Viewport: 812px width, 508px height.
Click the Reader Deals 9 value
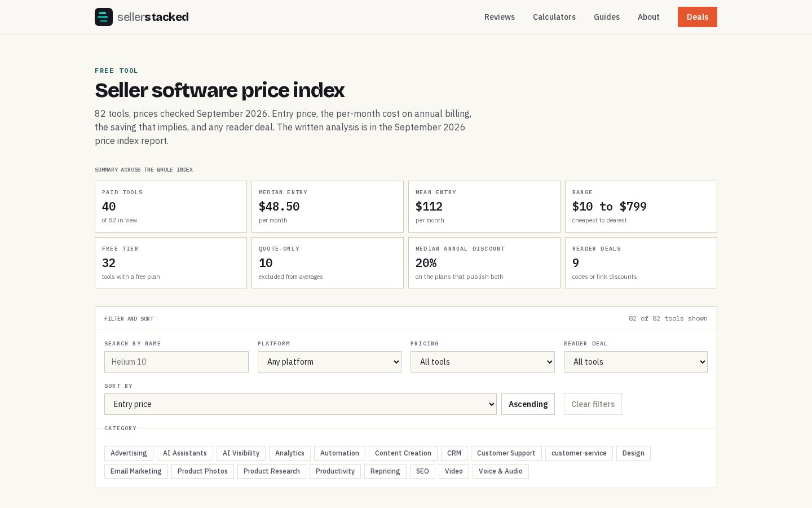[x=576, y=263]
